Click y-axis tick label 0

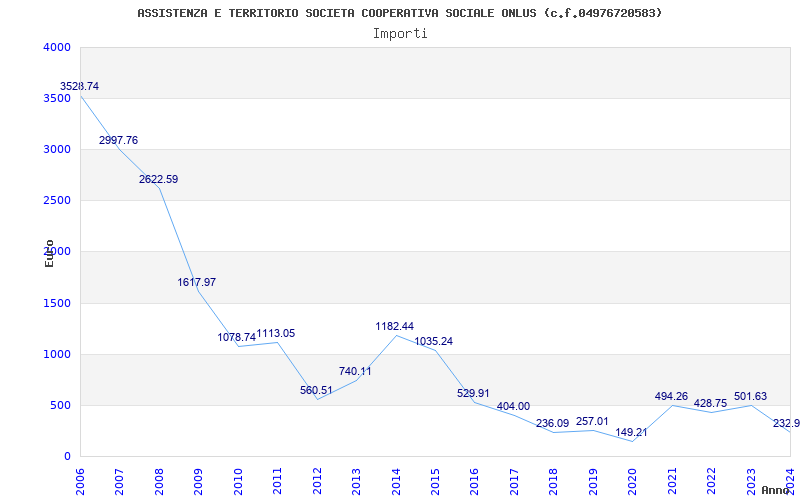coord(67,457)
